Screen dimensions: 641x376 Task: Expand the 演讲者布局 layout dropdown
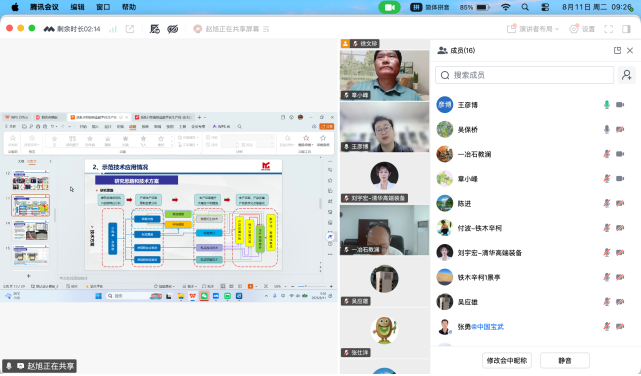pyautogui.click(x=533, y=29)
